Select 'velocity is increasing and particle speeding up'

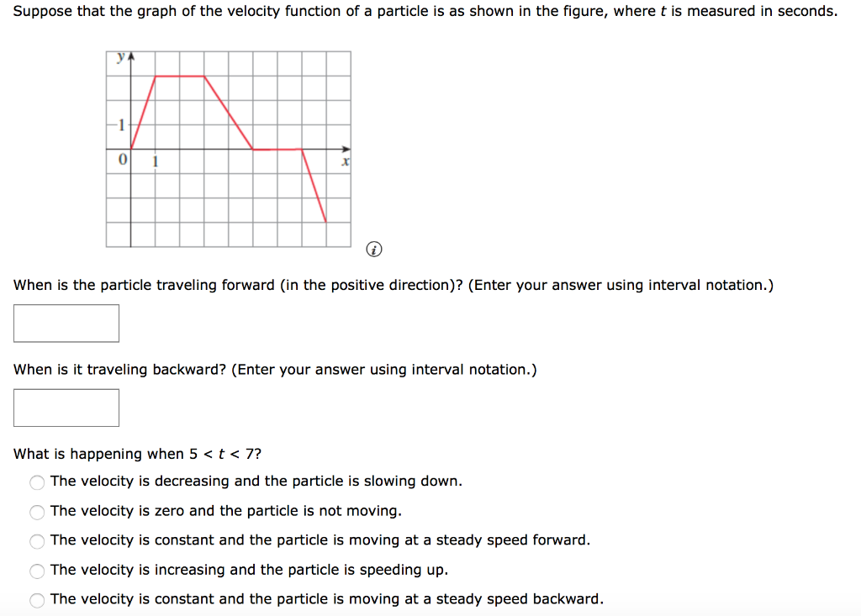[37, 571]
